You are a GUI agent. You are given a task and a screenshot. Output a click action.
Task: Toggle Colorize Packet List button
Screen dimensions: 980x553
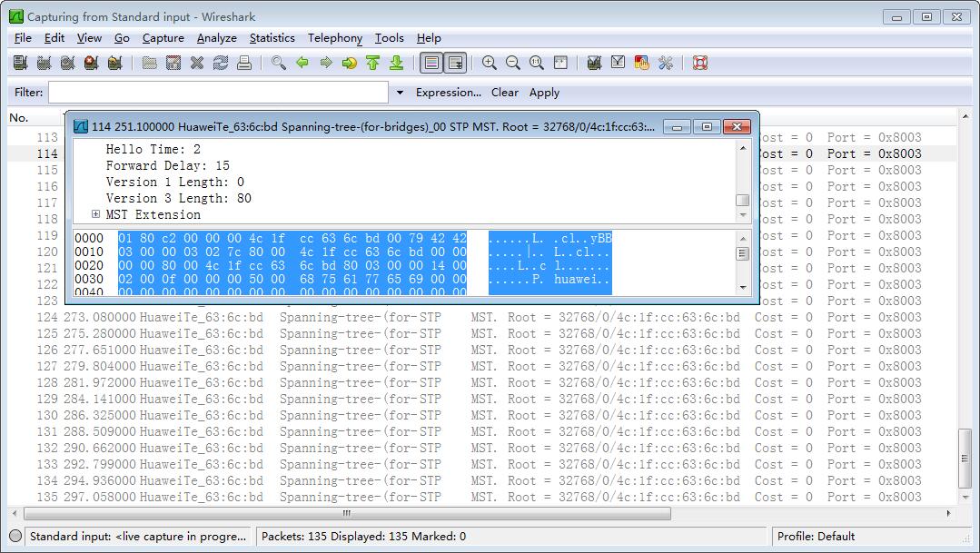tap(431, 63)
